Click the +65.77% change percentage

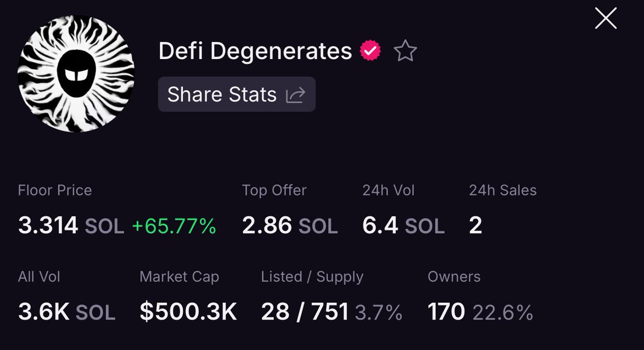click(x=174, y=226)
